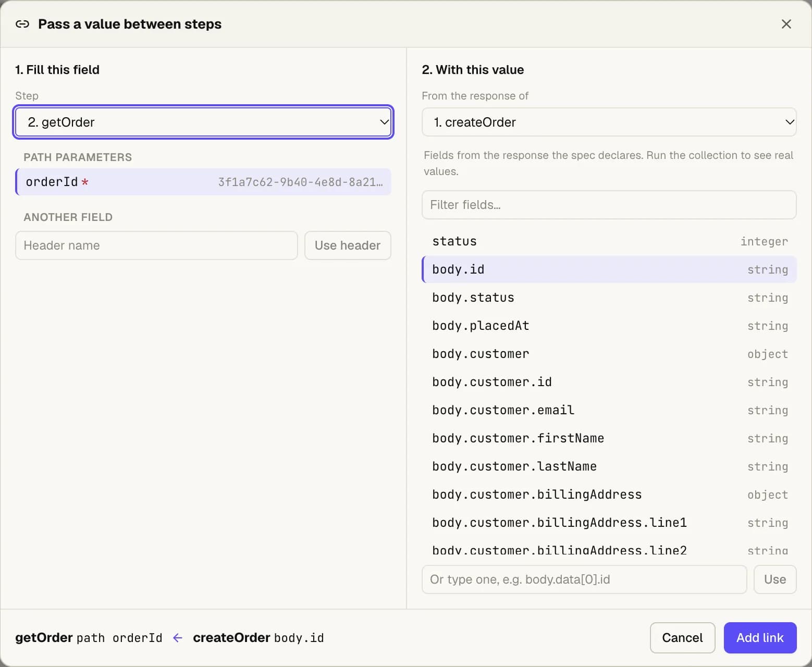812x667 pixels.
Task: Select body.placedAt from the field list
Action: (x=609, y=326)
